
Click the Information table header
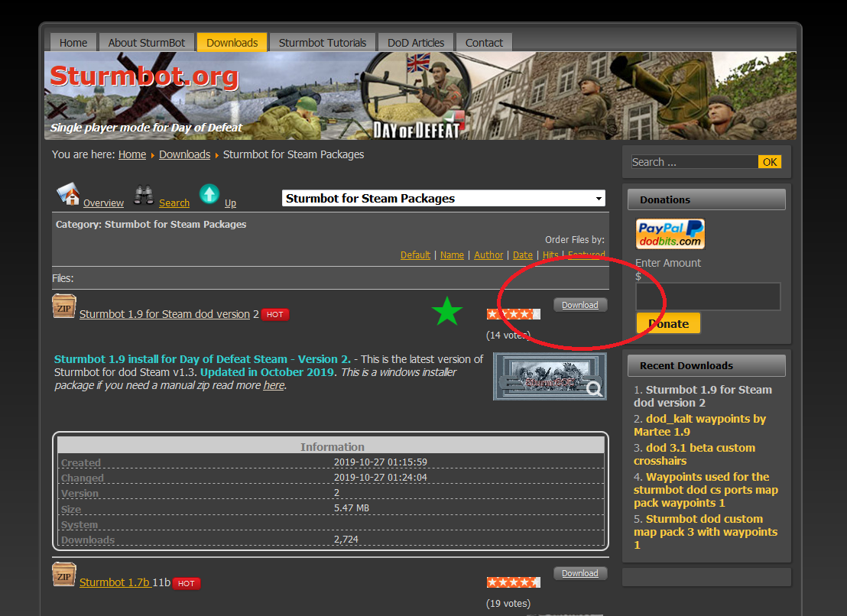pos(331,446)
